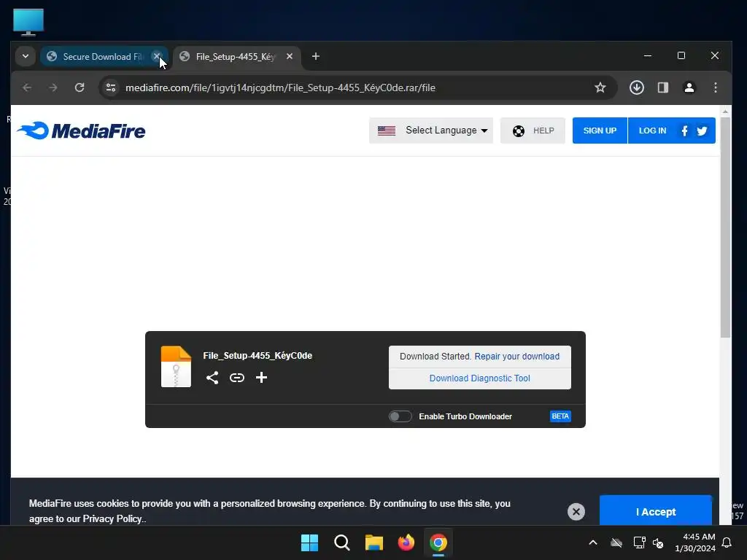Click the muted volume tray icon
This screenshot has width=747, height=560.
point(659,542)
